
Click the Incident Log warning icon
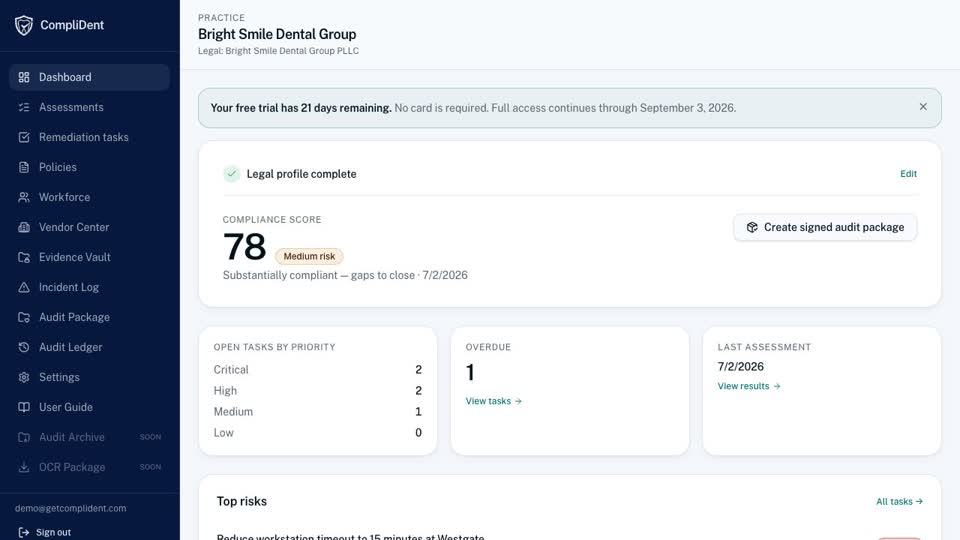(24, 287)
